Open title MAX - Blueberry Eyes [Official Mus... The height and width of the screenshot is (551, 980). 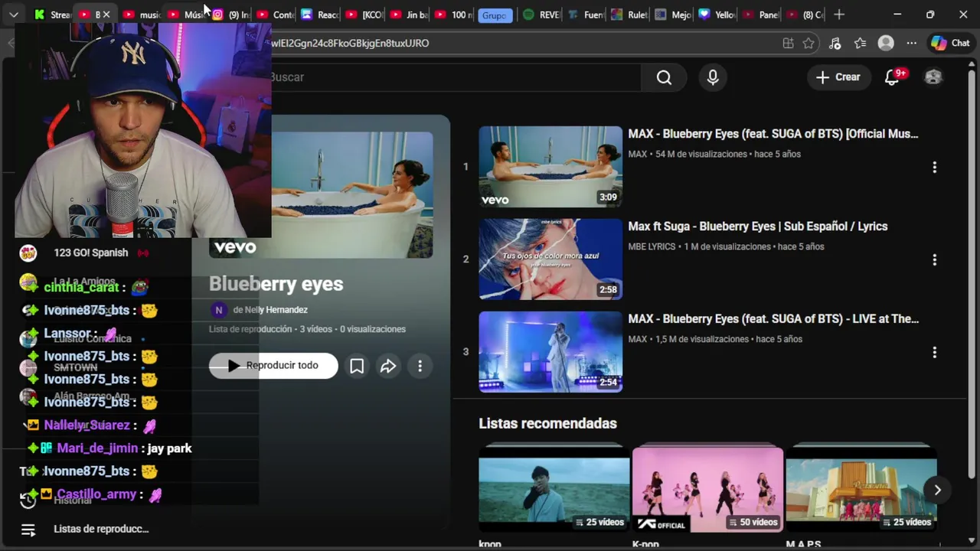click(x=773, y=134)
